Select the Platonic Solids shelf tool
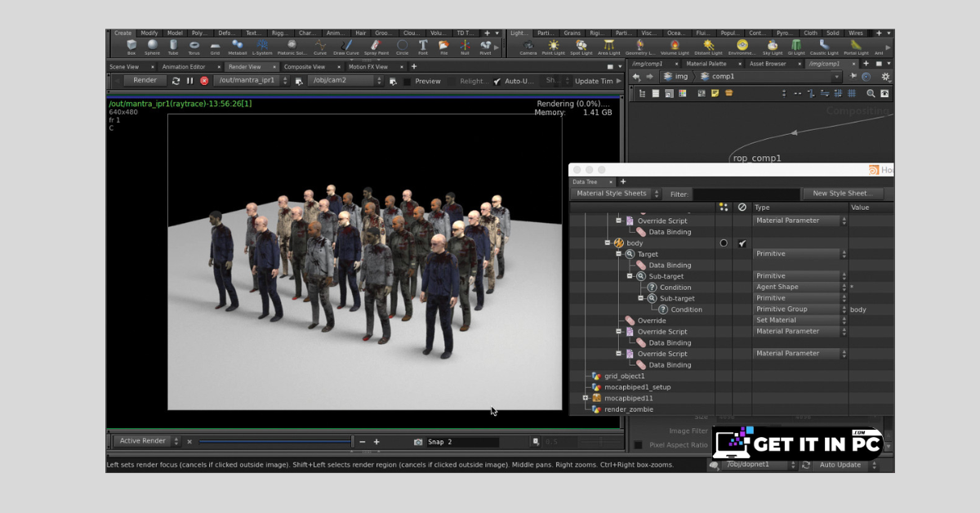This screenshot has height=513, width=980. point(292,47)
